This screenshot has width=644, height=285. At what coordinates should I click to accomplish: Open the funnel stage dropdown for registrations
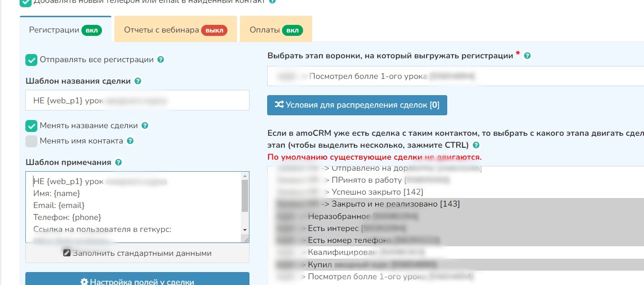click(455, 76)
